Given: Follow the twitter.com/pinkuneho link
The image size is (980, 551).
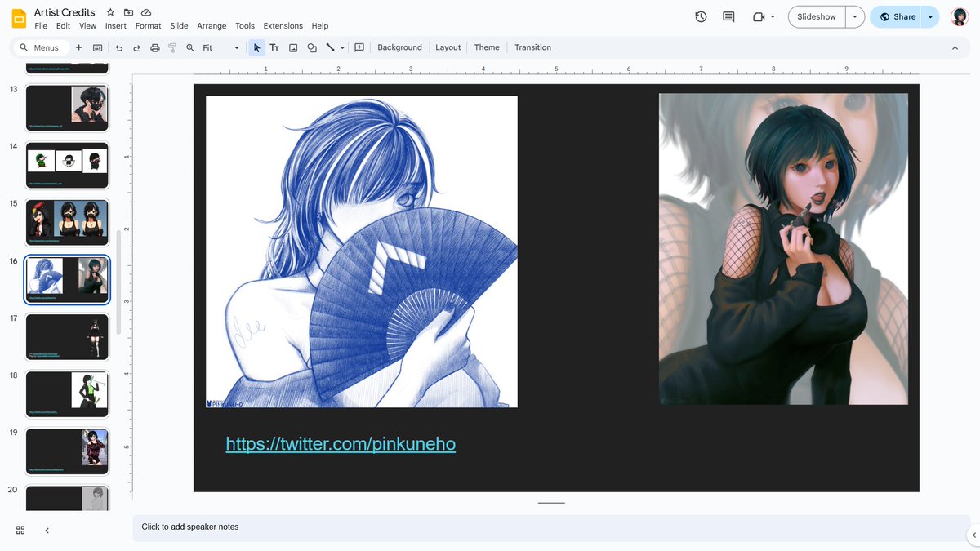Looking at the screenshot, I should pyautogui.click(x=341, y=444).
